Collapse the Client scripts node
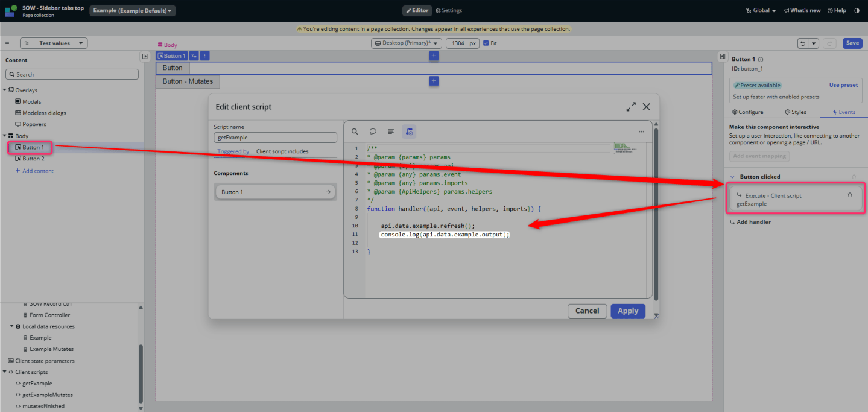Viewport: 868px width, 412px height. (x=4, y=372)
